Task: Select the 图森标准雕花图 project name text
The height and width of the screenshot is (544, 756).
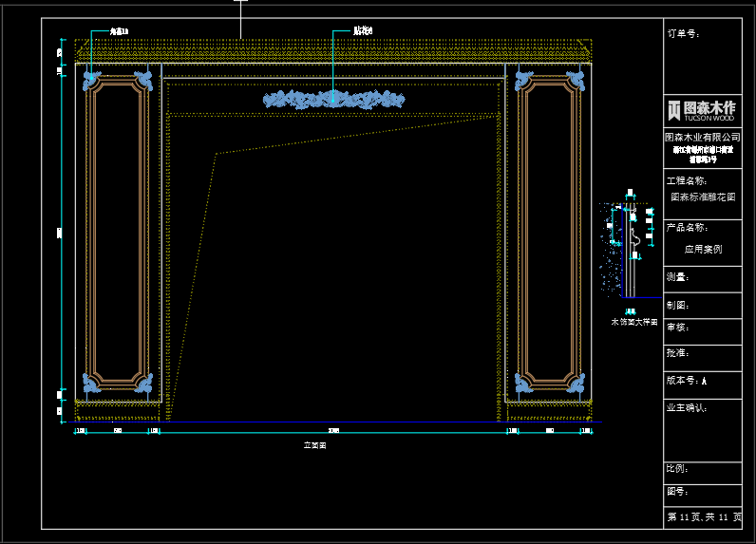Action: click(x=703, y=197)
